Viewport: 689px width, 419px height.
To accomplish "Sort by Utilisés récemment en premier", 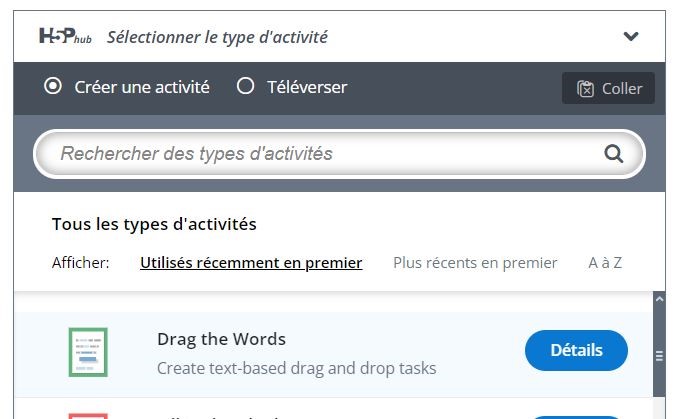I will click(251, 263).
